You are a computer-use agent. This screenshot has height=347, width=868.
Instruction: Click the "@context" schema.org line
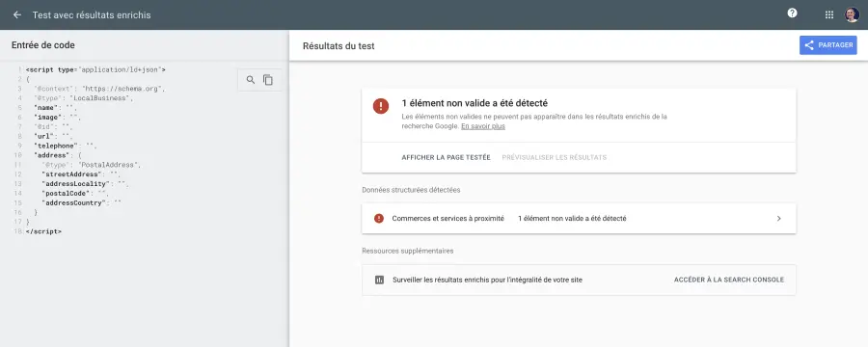pos(99,89)
